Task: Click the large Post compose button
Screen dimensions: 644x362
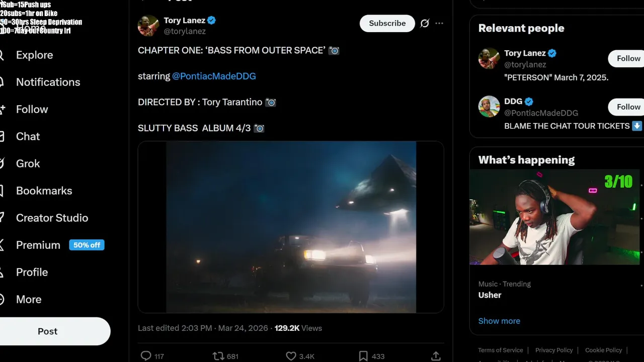Action: [x=48, y=331]
